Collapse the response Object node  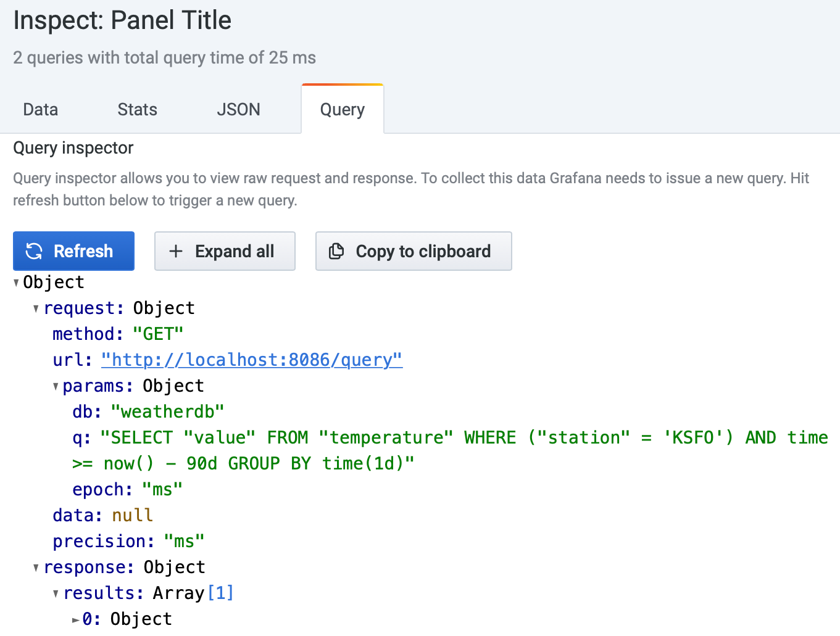pyautogui.click(x=36, y=568)
